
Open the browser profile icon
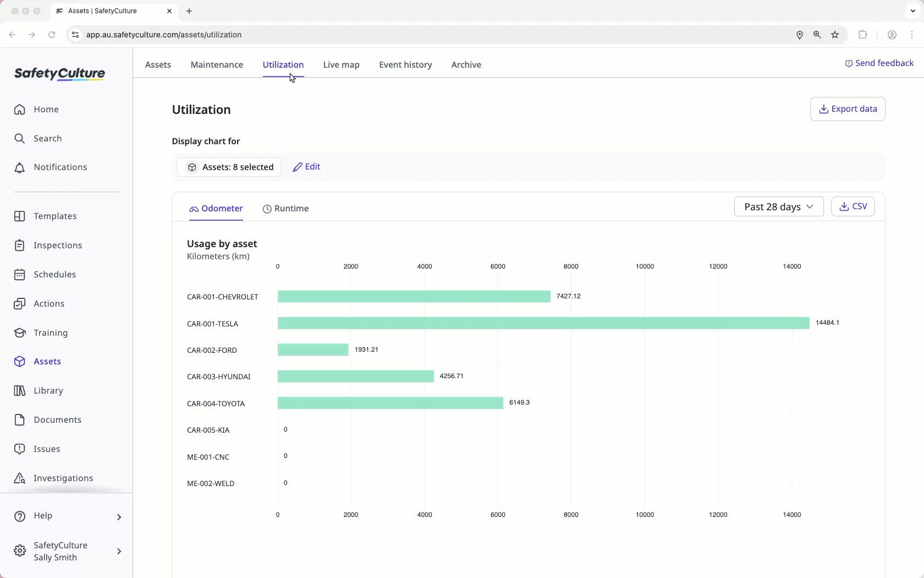pos(892,35)
